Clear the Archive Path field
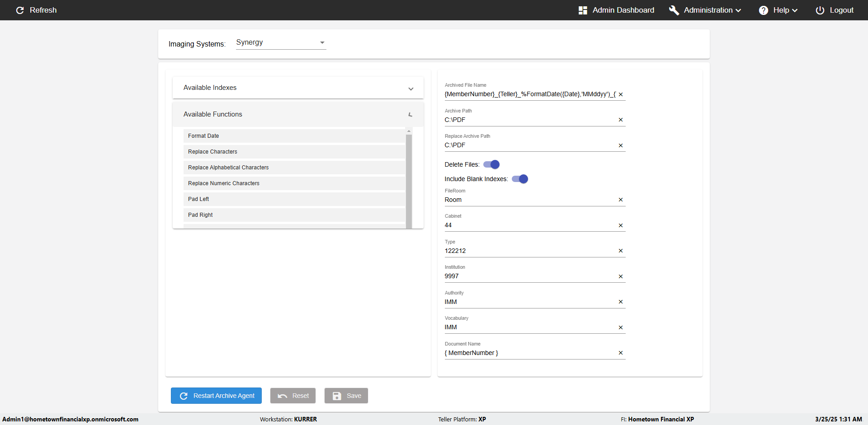This screenshot has height=425, width=868. pos(621,120)
